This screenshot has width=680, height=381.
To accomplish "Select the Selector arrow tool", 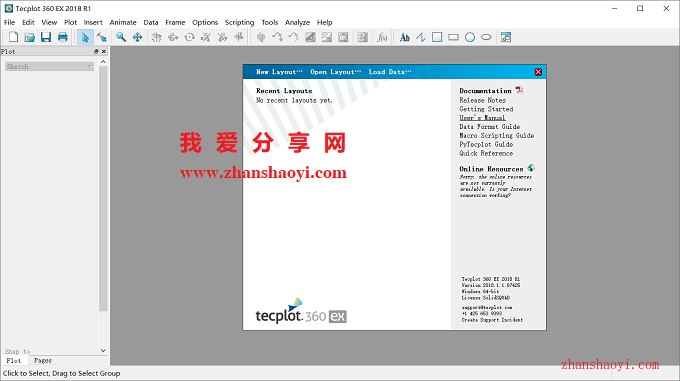I will click(85, 37).
